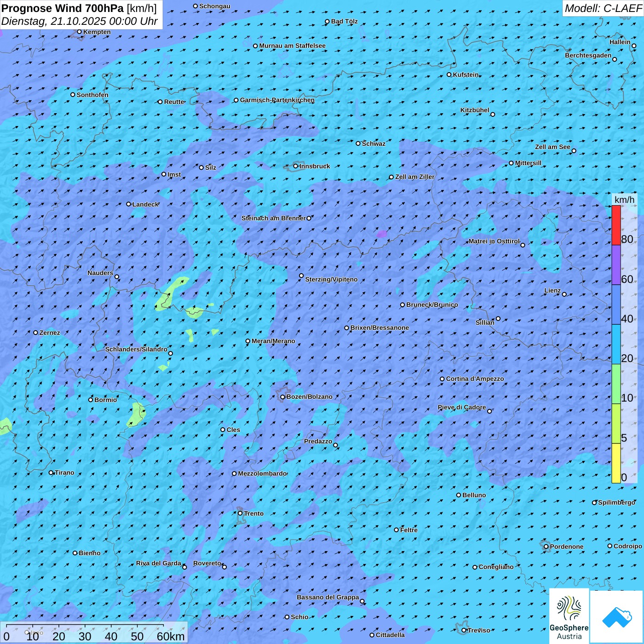Click the 'Brixen/Bressanone' label
The image size is (644, 644).
[379, 328]
